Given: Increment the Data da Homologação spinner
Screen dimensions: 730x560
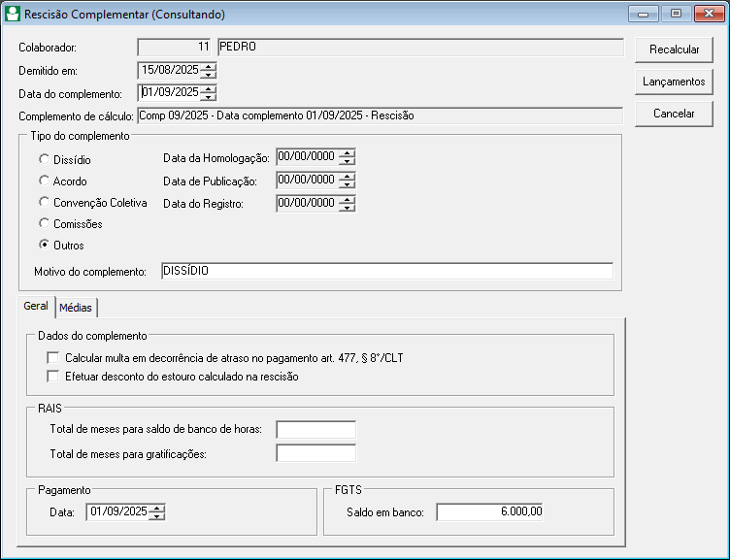Looking at the screenshot, I should pos(348,152).
